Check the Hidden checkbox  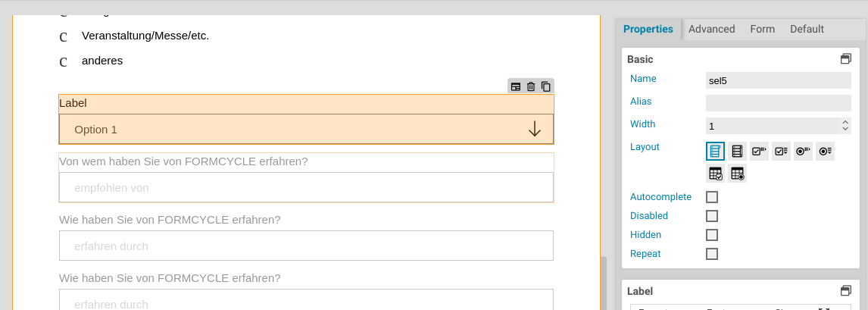pos(712,235)
